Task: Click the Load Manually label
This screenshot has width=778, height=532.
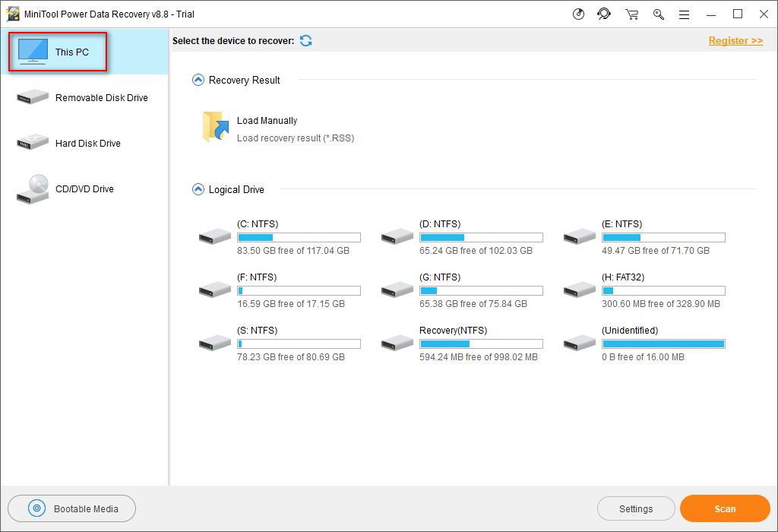Action: pos(267,121)
